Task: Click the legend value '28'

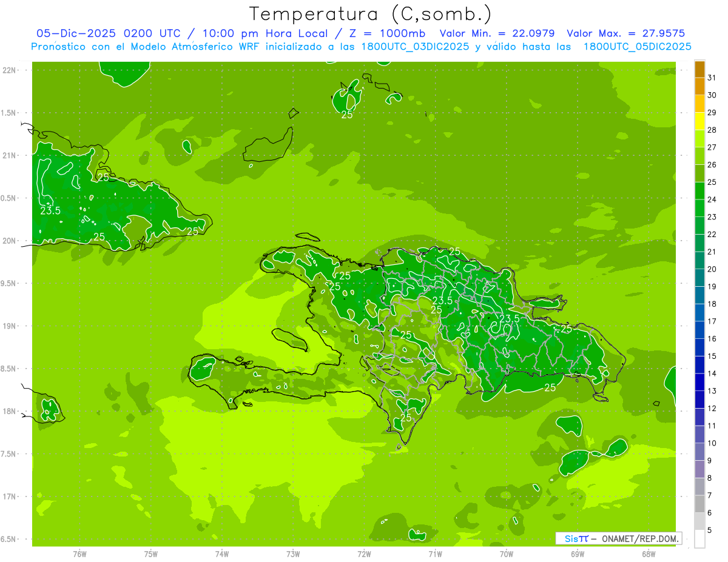Action: [712, 130]
